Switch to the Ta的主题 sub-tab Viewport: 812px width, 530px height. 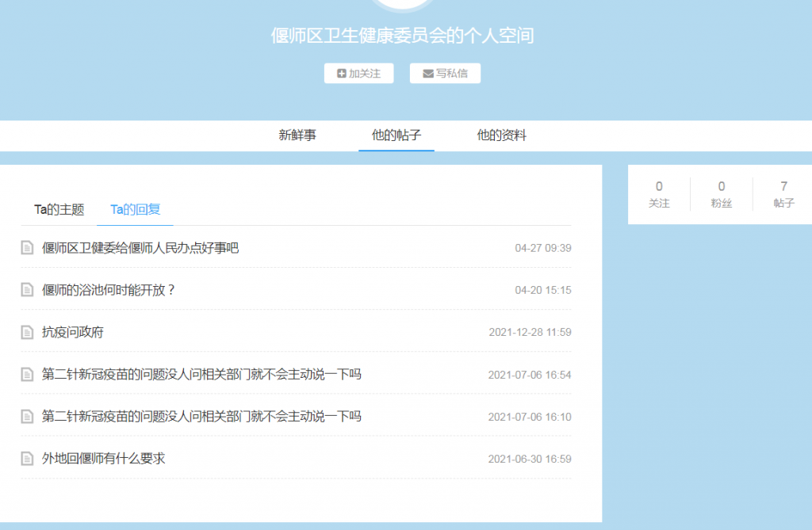pyautogui.click(x=59, y=210)
